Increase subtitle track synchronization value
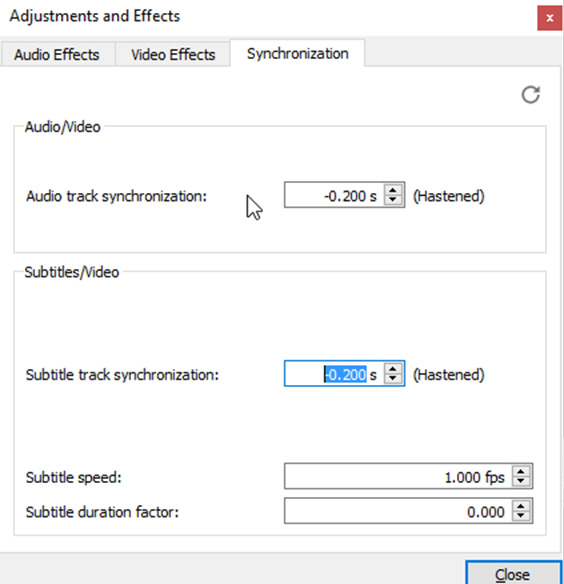Screen dimensions: 564x584 [x=393, y=369]
